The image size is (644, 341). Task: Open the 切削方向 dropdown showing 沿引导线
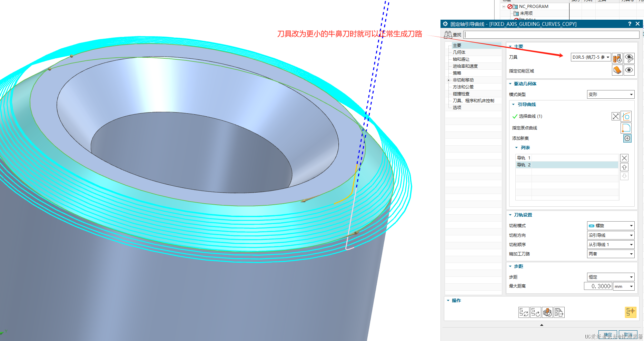[611, 235]
